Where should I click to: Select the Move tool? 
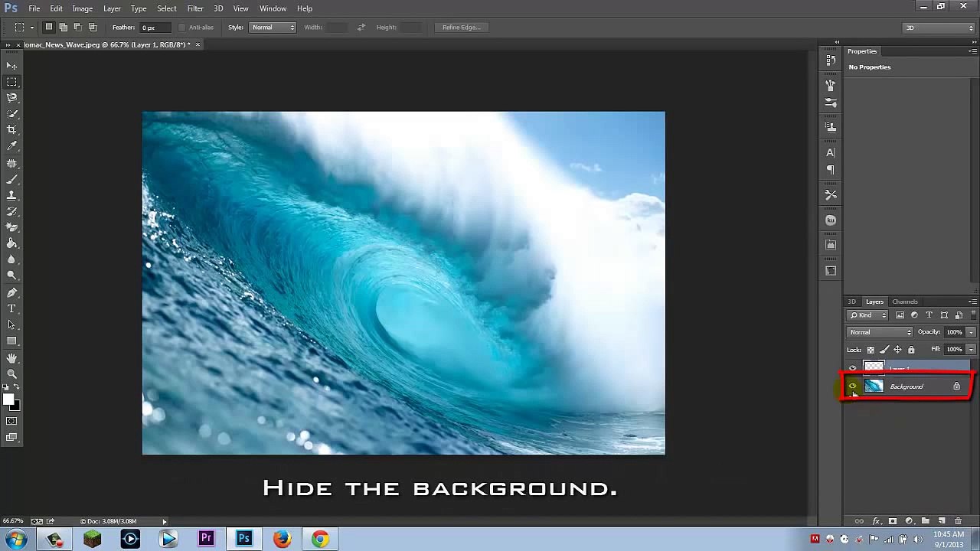coord(11,66)
